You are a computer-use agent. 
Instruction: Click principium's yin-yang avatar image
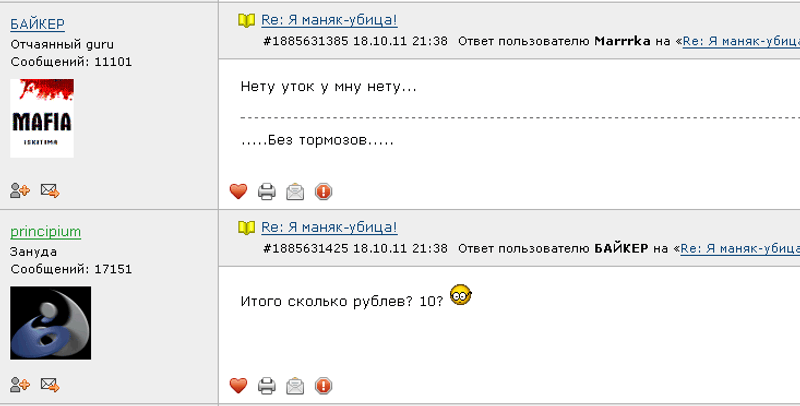pos(50,325)
